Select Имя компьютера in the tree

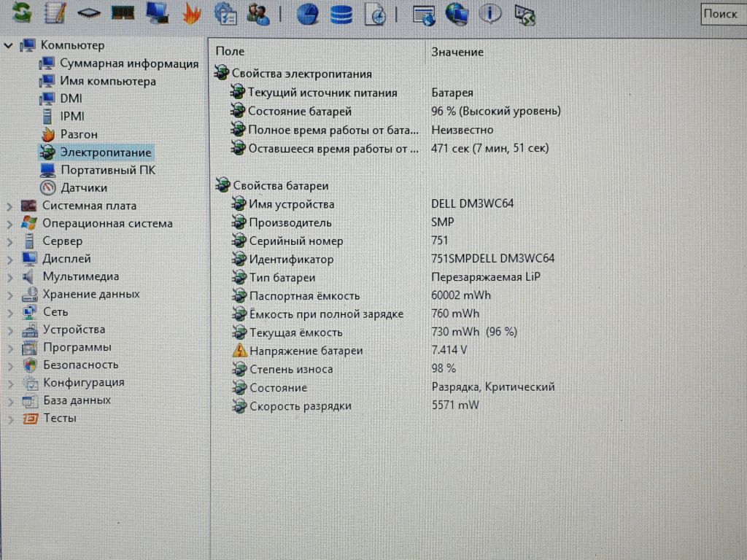pos(108,82)
